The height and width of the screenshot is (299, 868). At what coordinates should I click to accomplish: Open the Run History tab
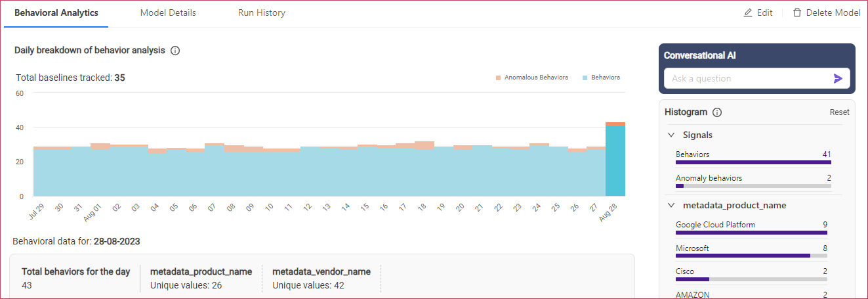coord(261,13)
